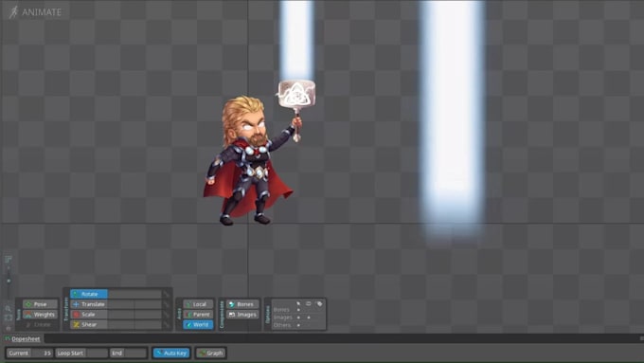Click the zoom magnifier icon
This screenshot has height=363, width=644.
click(8, 308)
